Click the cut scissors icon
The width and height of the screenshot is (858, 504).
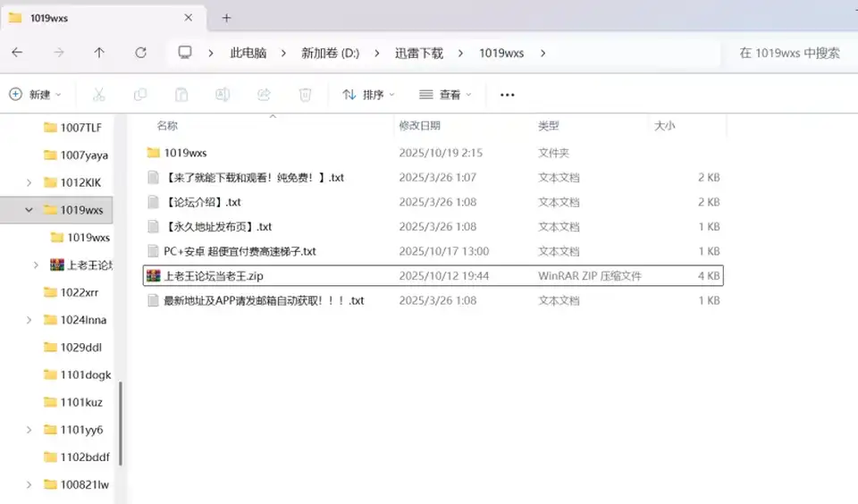coord(98,95)
